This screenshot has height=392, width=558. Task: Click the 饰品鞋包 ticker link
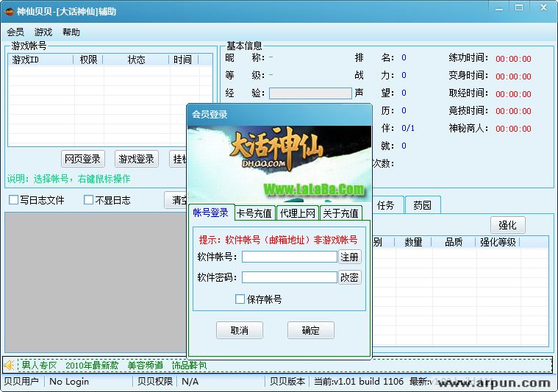190,366
